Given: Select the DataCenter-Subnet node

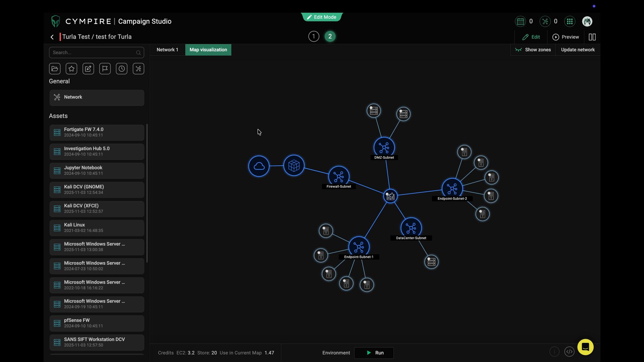Looking at the screenshot, I should click(x=411, y=228).
